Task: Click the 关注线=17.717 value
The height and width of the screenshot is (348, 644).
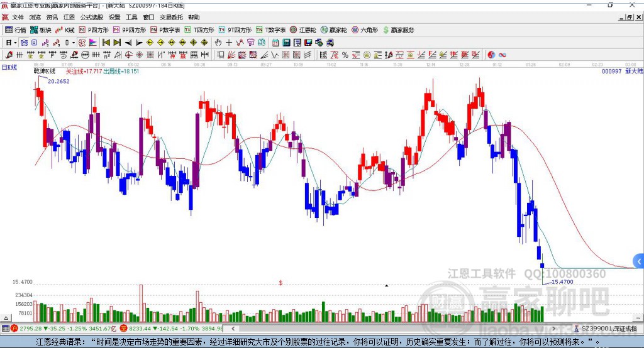Action: click(x=84, y=71)
